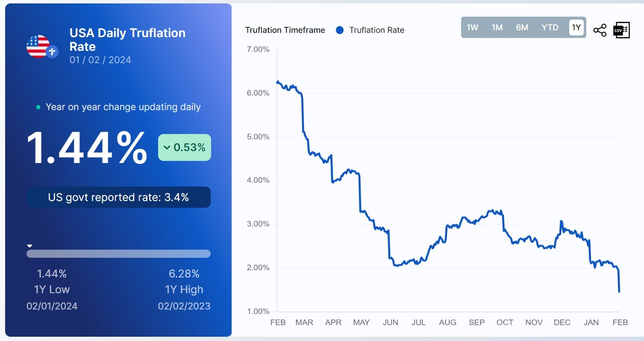Image resolution: width=644 pixels, height=341 pixels.
Task: Click the marker triangle above the range bar
Action: tap(29, 245)
